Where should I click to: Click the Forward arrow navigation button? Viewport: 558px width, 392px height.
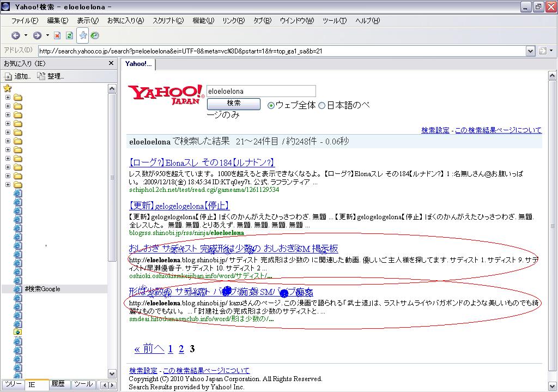click(x=37, y=35)
